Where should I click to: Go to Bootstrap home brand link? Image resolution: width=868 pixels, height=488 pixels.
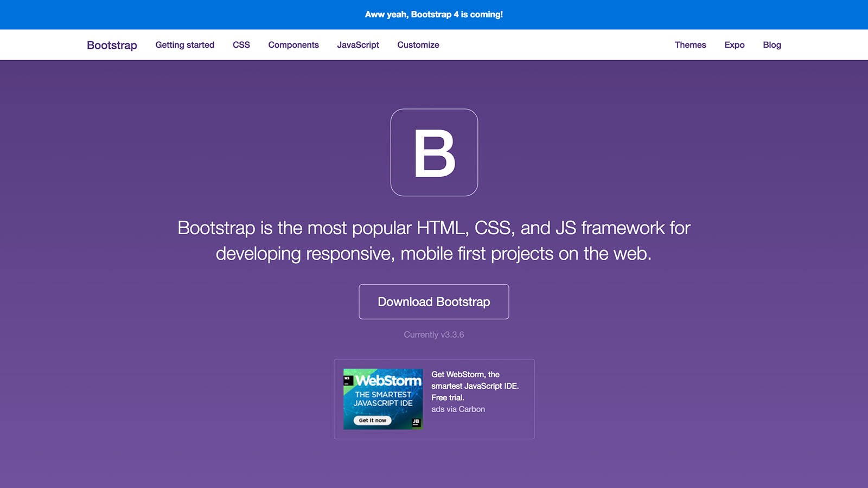pos(112,45)
